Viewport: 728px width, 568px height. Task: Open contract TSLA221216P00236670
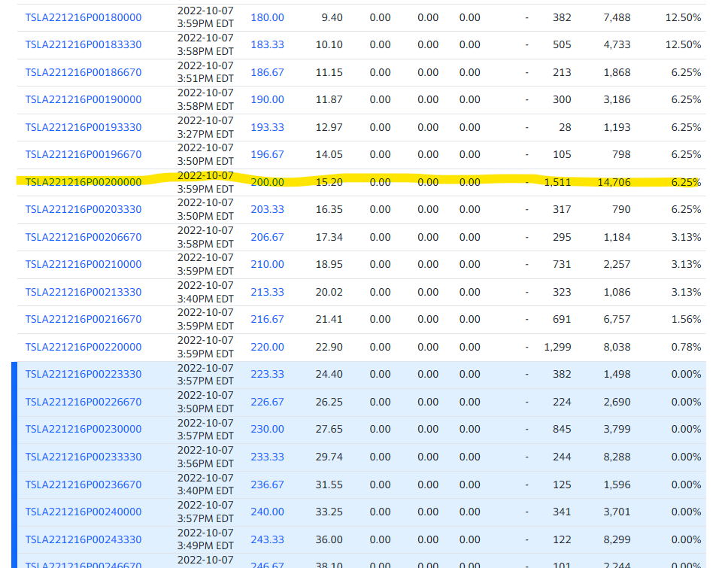coord(83,484)
